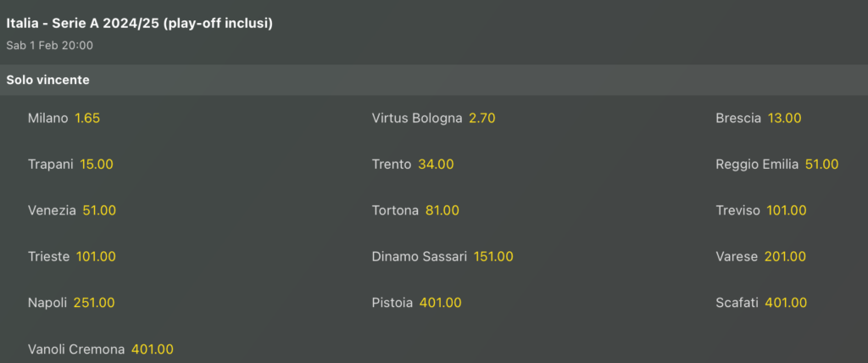Select Trento at odds 34.00
The height and width of the screenshot is (363, 868).
(436, 165)
